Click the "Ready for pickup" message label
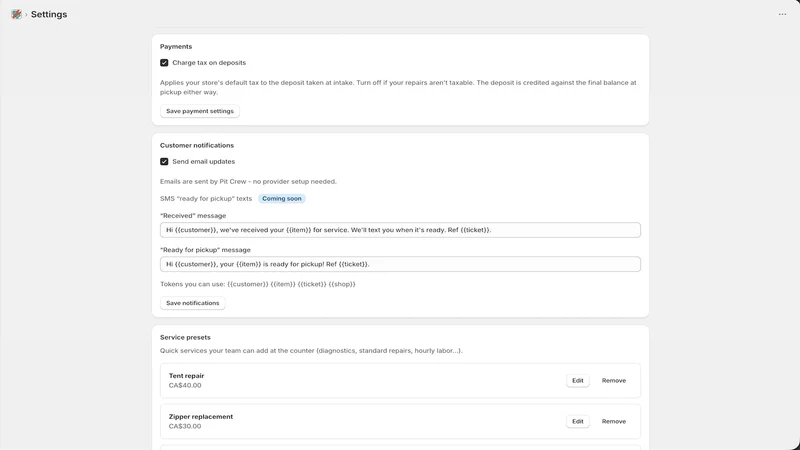The height and width of the screenshot is (450, 800). pos(205,250)
